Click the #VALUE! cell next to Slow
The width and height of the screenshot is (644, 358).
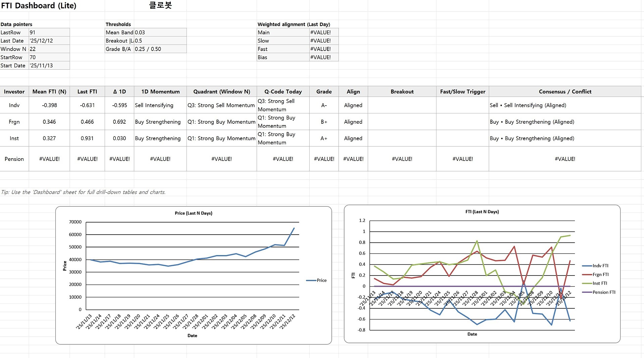click(324, 41)
